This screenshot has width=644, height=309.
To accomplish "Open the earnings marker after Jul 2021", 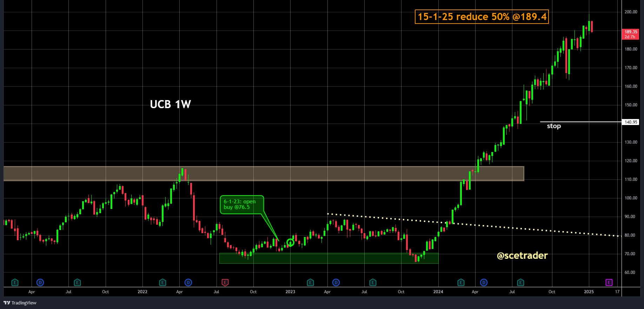I will coord(78,282).
